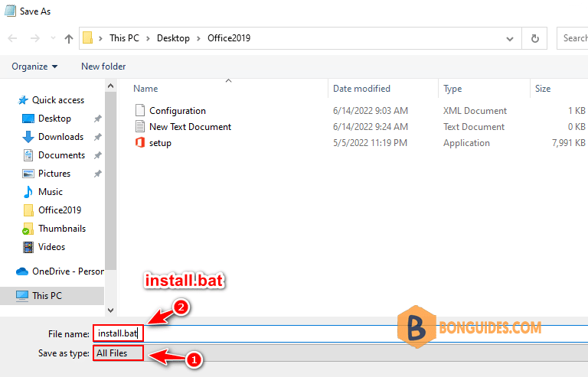Click Desktop in the address breadcrumb
This screenshot has height=377, width=588.
(173, 38)
